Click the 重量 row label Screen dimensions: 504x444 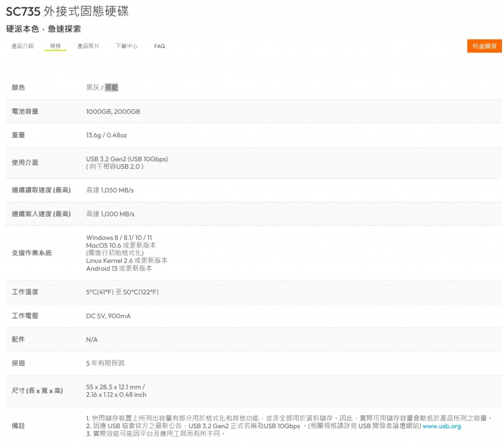click(18, 135)
